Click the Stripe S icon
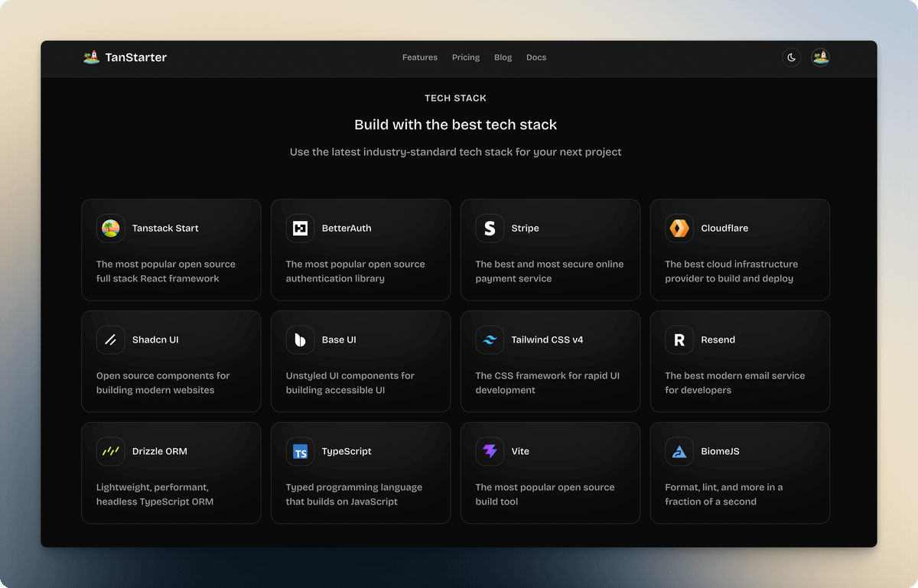918x588 pixels. pyautogui.click(x=490, y=228)
